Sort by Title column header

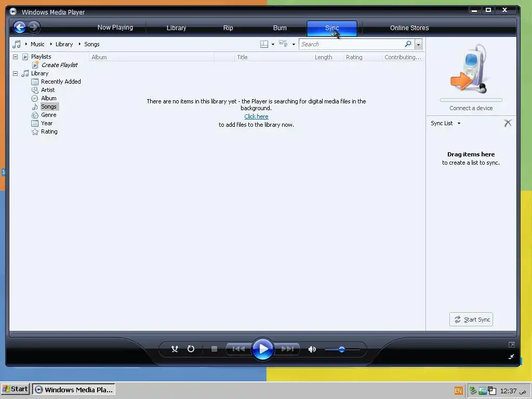tap(273, 57)
